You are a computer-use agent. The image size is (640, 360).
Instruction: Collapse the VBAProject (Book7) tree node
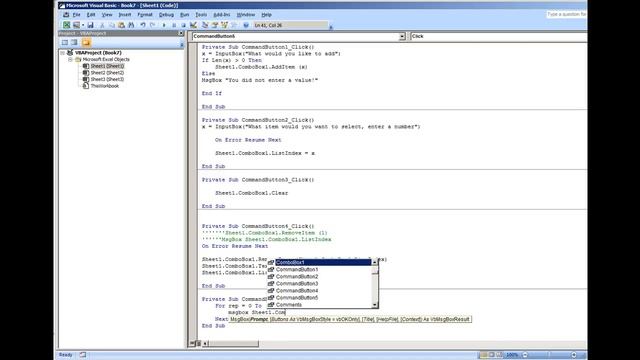63,53
